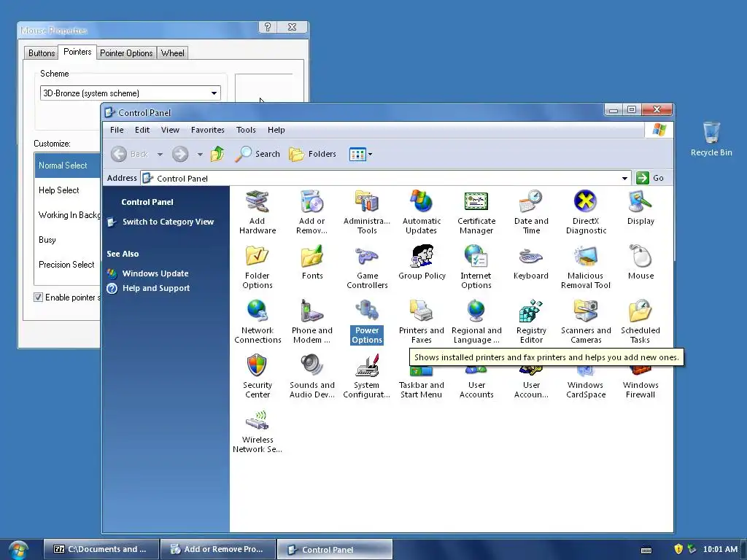Open System Configuration icon
Image resolution: width=747 pixels, height=560 pixels.
[x=367, y=376]
